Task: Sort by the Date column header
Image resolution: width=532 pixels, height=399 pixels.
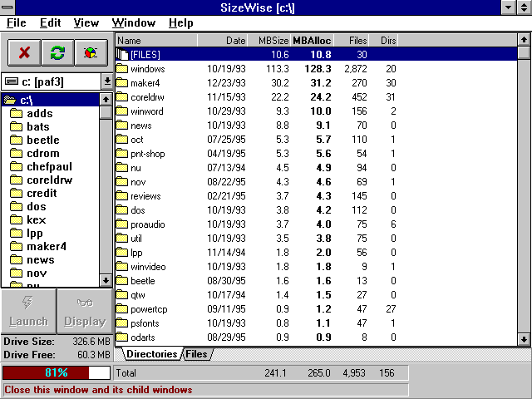Action: [x=236, y=40]
